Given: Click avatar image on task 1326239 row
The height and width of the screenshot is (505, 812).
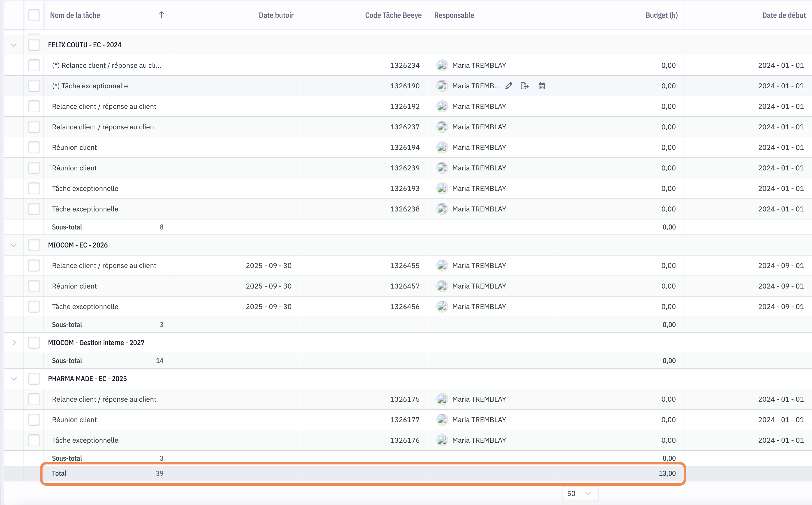Looking at the screenshot, I should point(442,168).
